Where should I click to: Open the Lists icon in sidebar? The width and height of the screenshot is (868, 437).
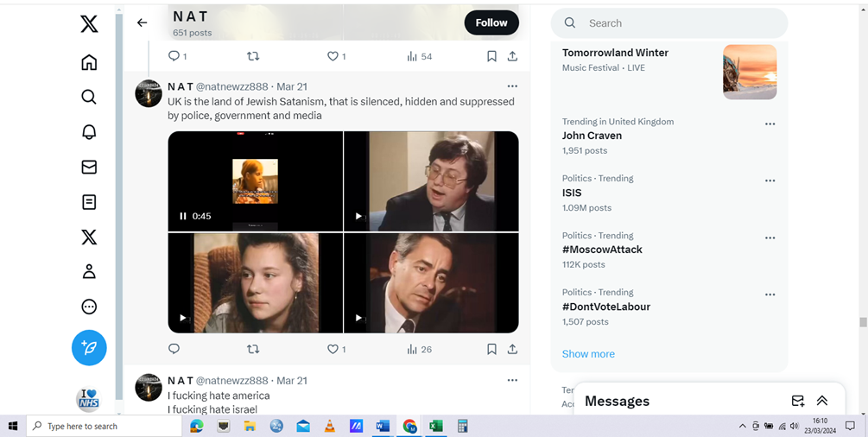[x=89, y=202]
